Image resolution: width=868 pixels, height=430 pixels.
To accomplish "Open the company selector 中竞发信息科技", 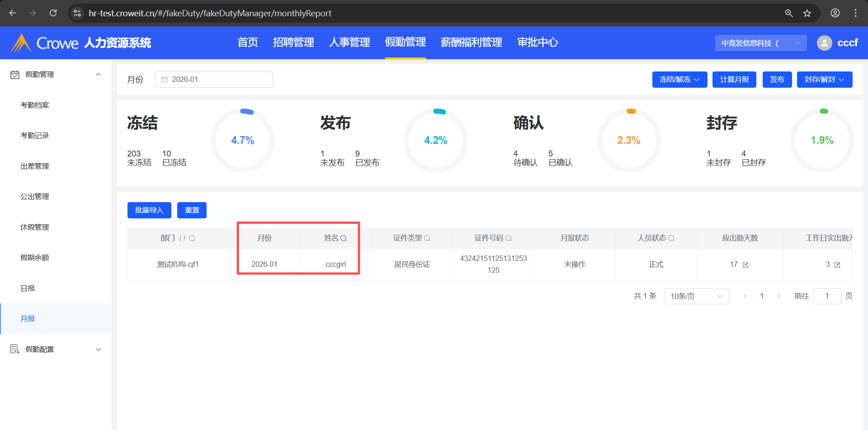I will 760,43.
